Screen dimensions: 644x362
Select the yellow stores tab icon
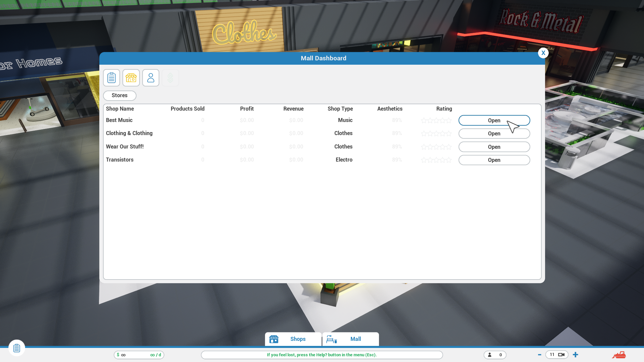(x=131, y=78)
